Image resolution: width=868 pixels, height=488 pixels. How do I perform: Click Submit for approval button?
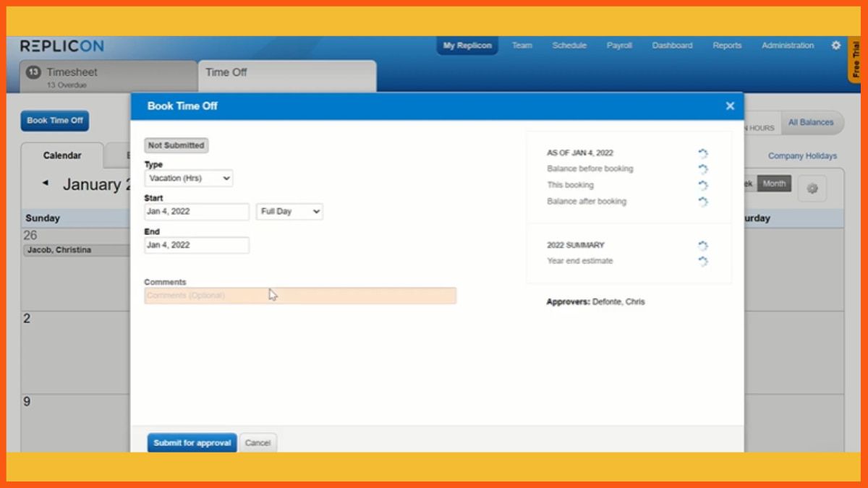(192, 443)
